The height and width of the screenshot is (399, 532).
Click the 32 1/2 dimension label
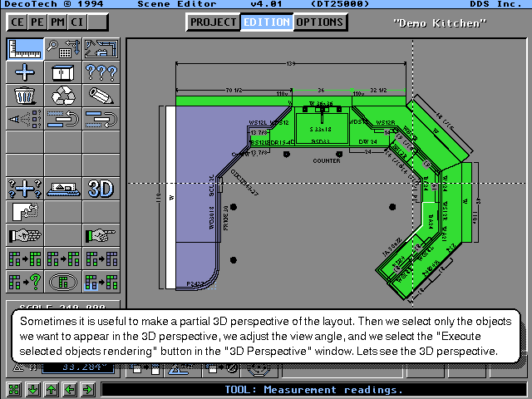378,91
